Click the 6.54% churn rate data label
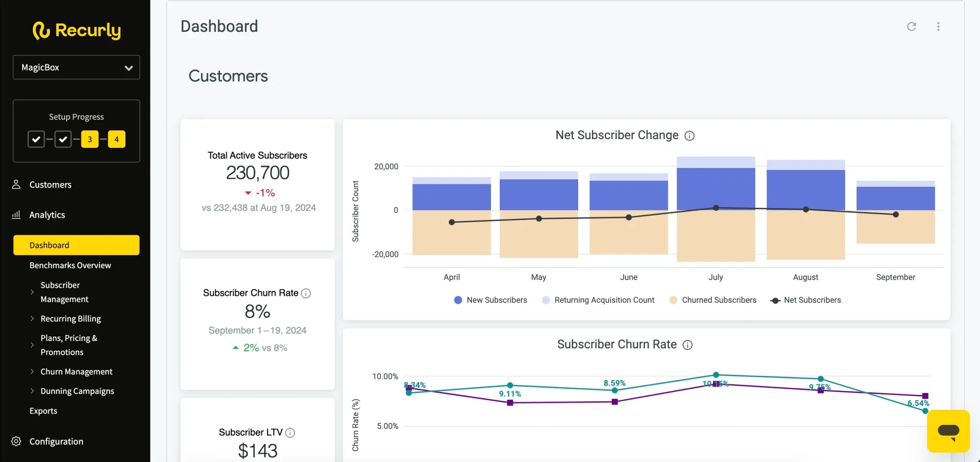 pos(918,403)
